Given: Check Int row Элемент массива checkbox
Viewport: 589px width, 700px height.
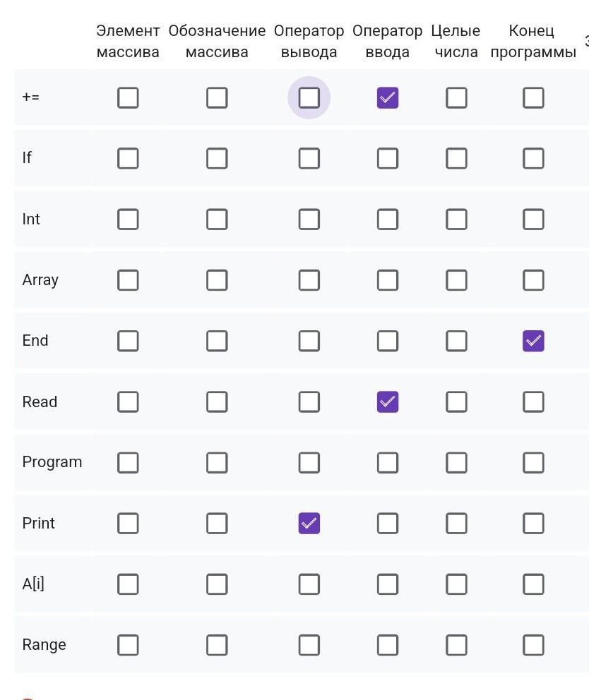Looking at the screenshot, I should coord(128,219).
